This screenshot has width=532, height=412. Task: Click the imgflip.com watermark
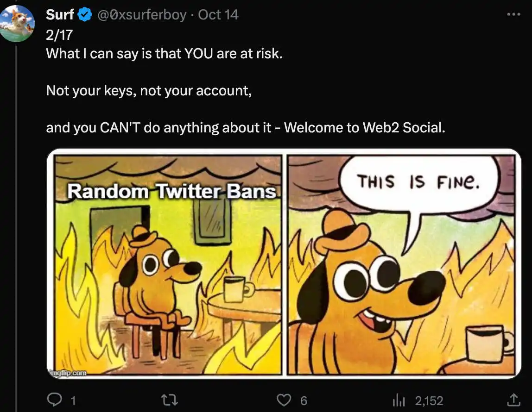point(69,373)
